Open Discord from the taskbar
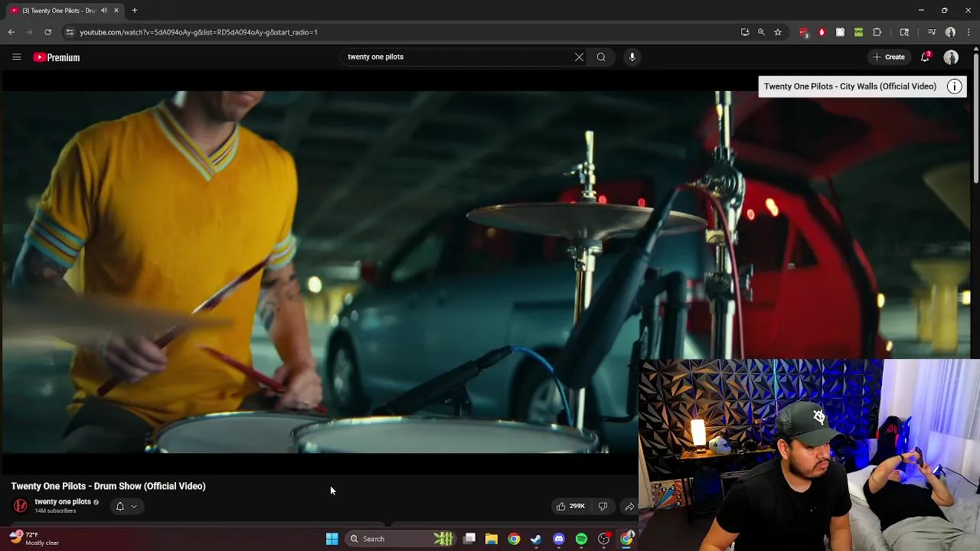The image size is (980, 551). [x=559, y=539]
